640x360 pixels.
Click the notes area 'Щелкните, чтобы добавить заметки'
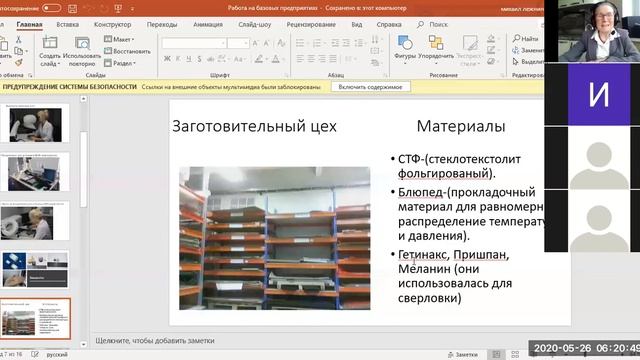point(155,340)
